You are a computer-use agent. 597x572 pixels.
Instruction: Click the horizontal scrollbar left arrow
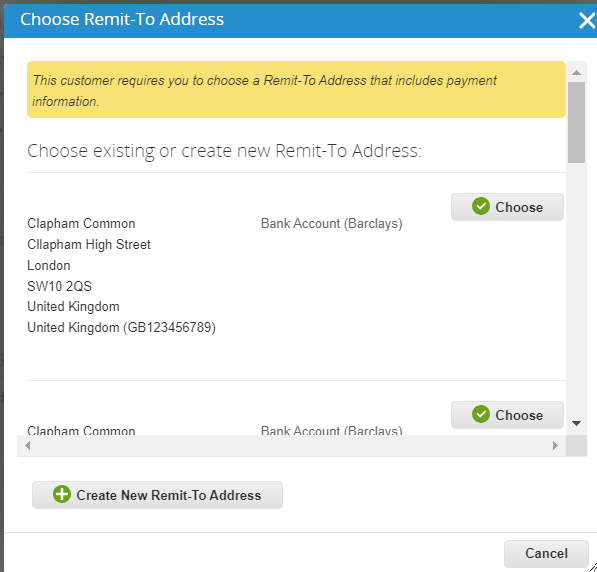27,445
